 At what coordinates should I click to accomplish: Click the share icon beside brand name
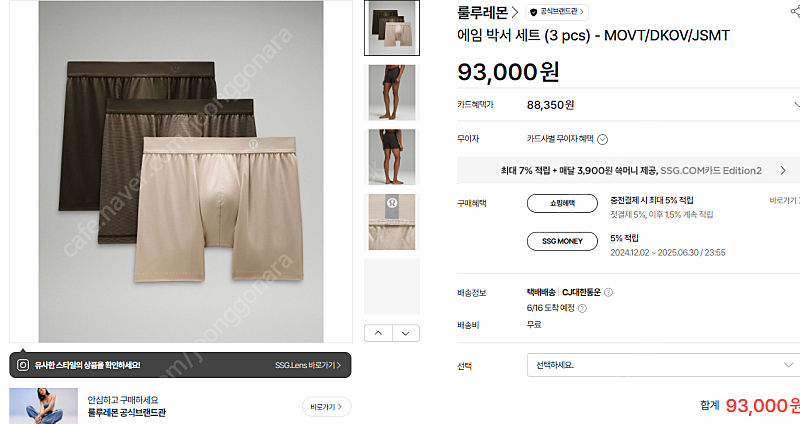[x=796, y=11]
